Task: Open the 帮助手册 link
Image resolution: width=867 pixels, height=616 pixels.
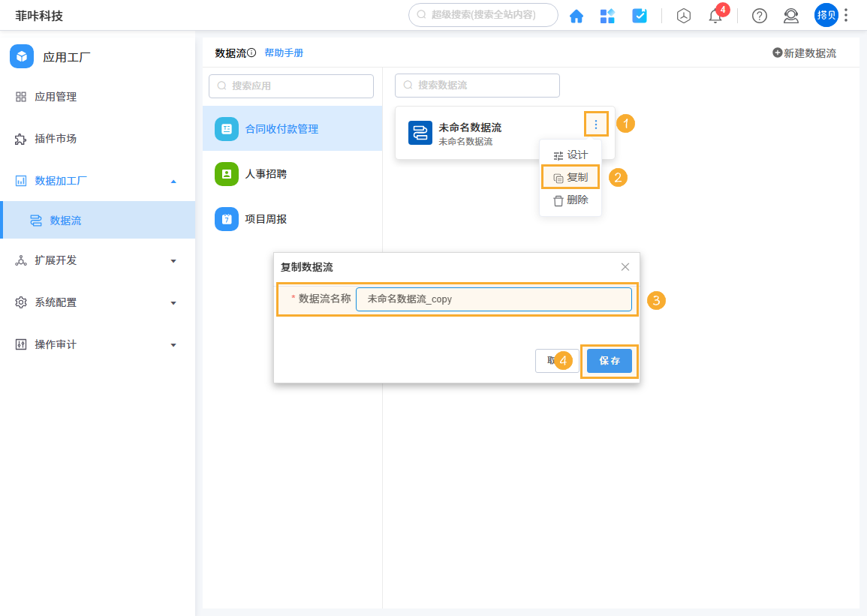Action: tap(284, 53)
